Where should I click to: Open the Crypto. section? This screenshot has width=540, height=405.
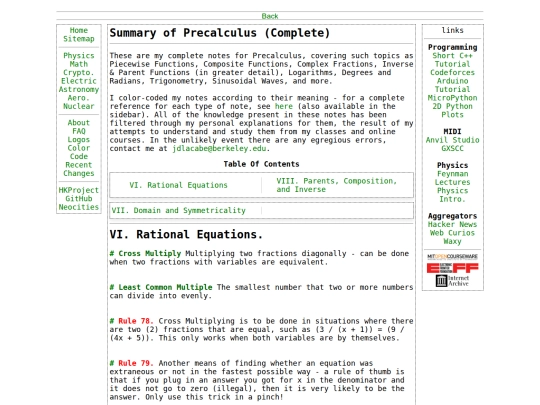(79, 72)
